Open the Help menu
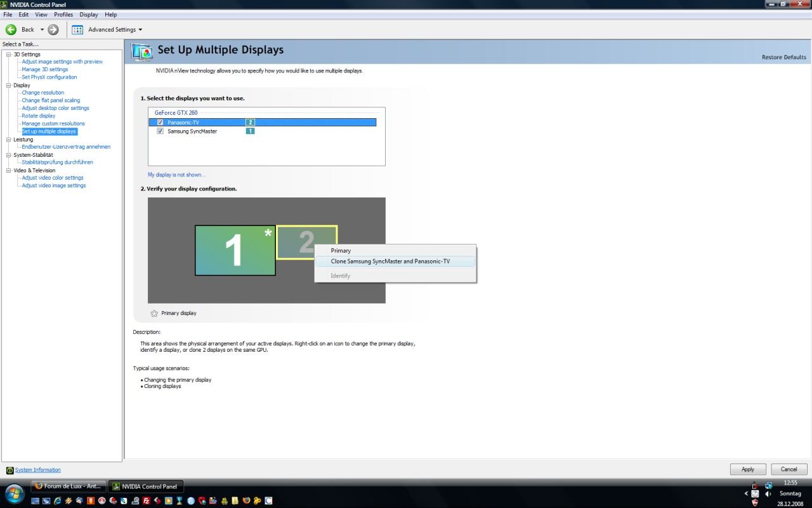 tap(110, 14)
